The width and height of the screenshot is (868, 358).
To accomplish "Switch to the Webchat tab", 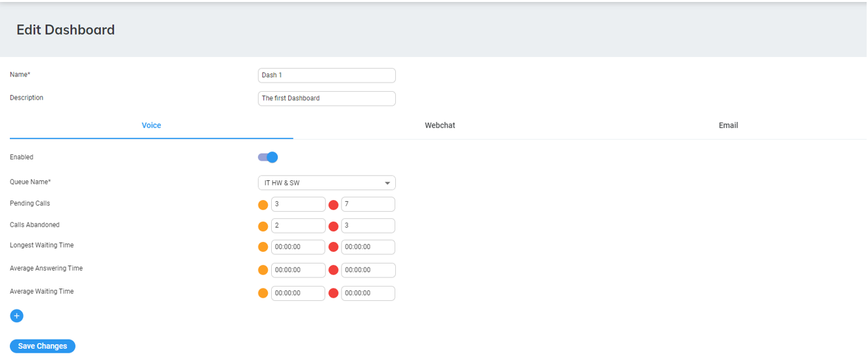I will pyautogui.click(x=440, y=125).
